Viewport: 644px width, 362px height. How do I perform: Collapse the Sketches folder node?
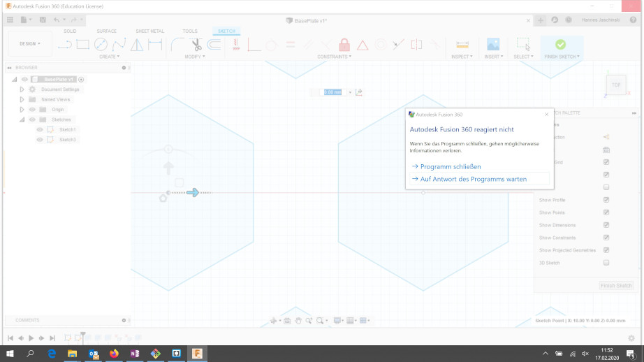pos(22,120)
